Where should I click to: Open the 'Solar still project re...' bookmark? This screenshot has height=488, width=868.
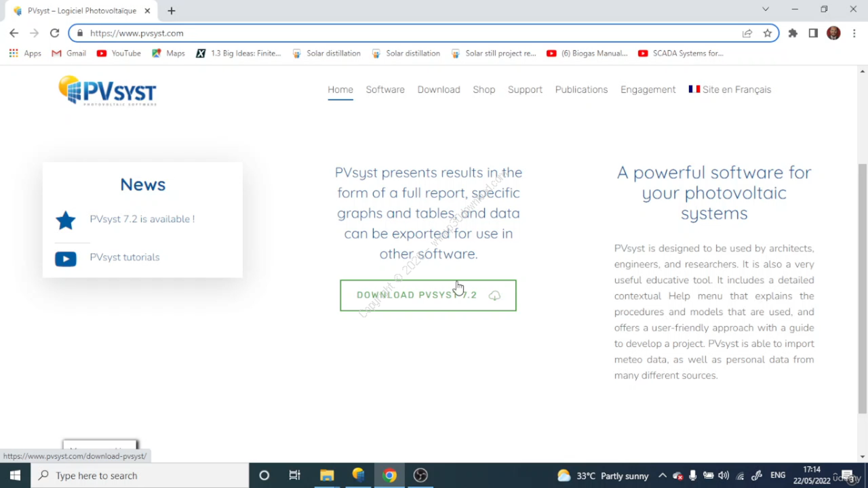[493, 54]
